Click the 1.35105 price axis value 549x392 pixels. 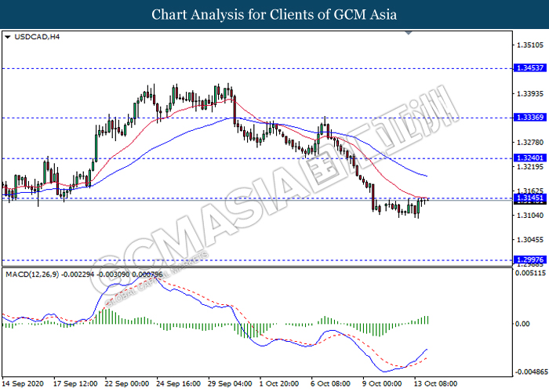[530, 45]
